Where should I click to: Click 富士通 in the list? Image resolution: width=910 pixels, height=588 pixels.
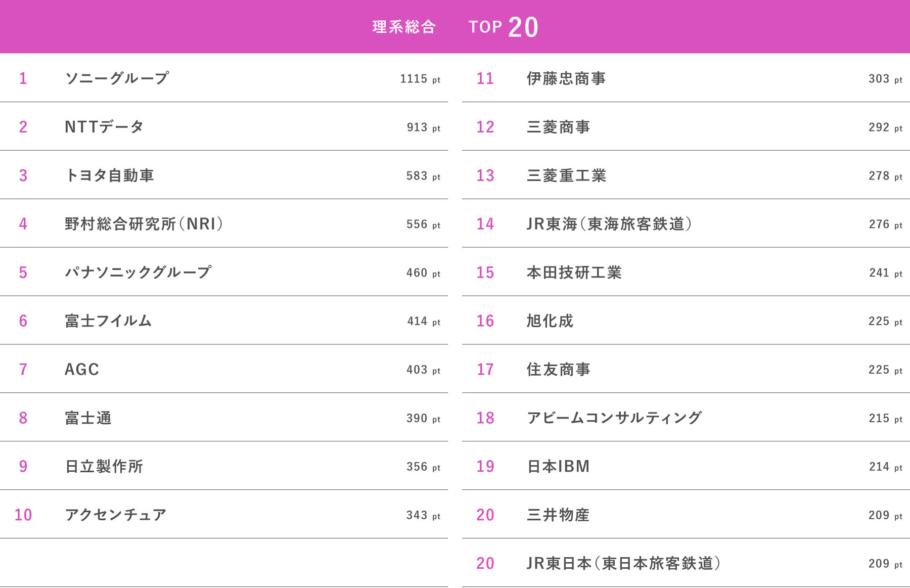88,418
